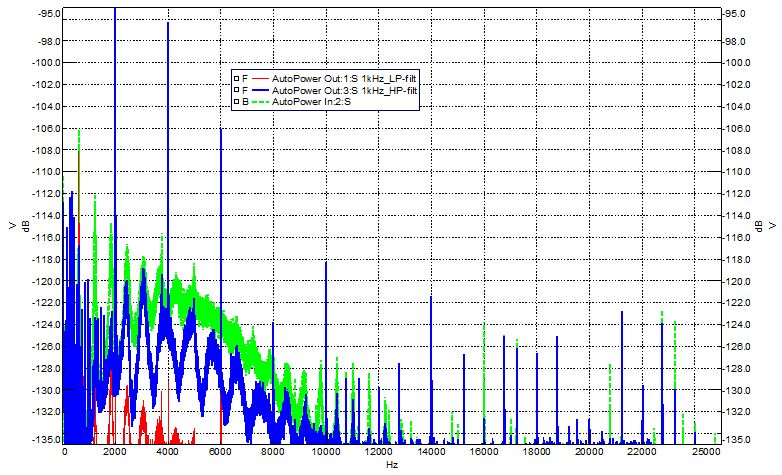Click the -100.0 label on the left dB axis
This screenshot has height=475, width=782.
[47, 62]
